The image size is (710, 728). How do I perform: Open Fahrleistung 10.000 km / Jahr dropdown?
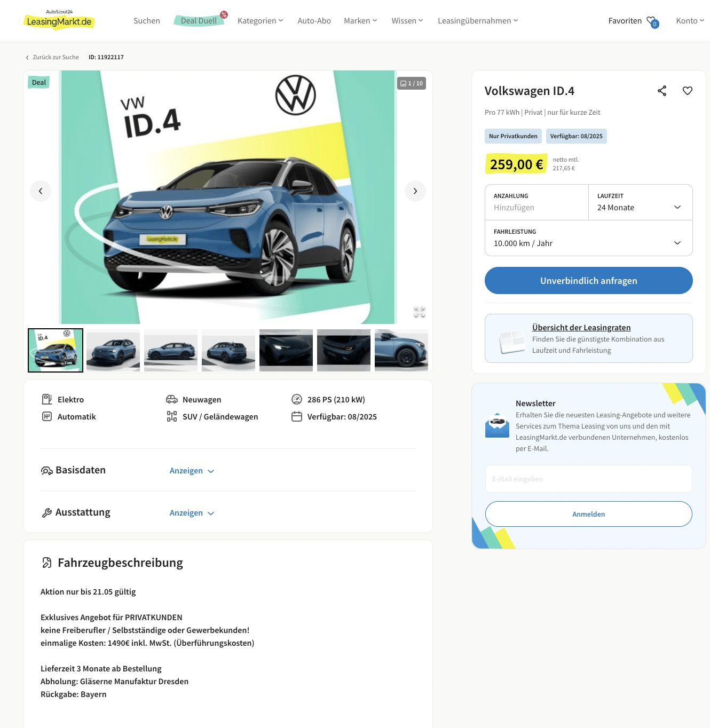coord(589,238)
